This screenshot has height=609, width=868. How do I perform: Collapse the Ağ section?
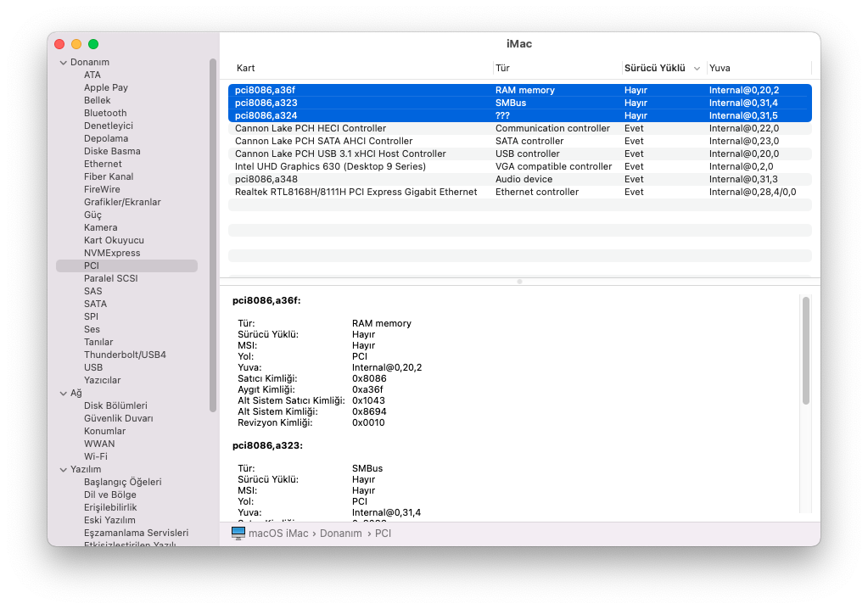pyautogui.click(x=63, y=394)
